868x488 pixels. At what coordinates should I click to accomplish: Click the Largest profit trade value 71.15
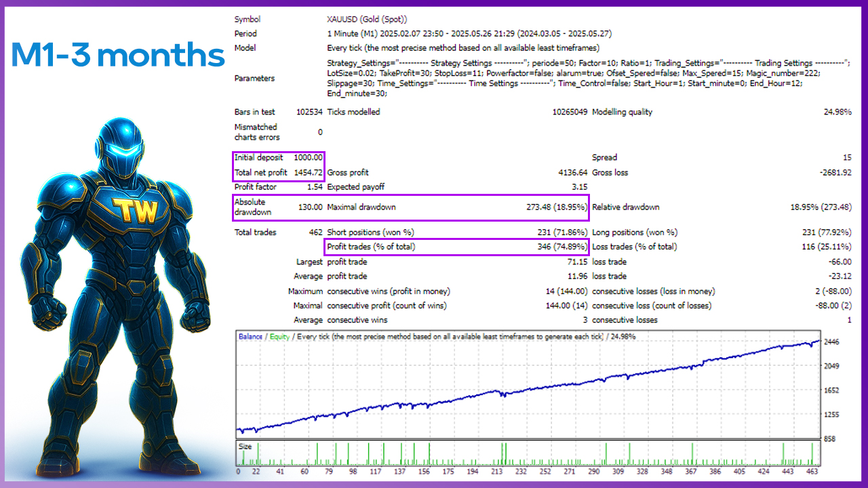tap(577, 262)
